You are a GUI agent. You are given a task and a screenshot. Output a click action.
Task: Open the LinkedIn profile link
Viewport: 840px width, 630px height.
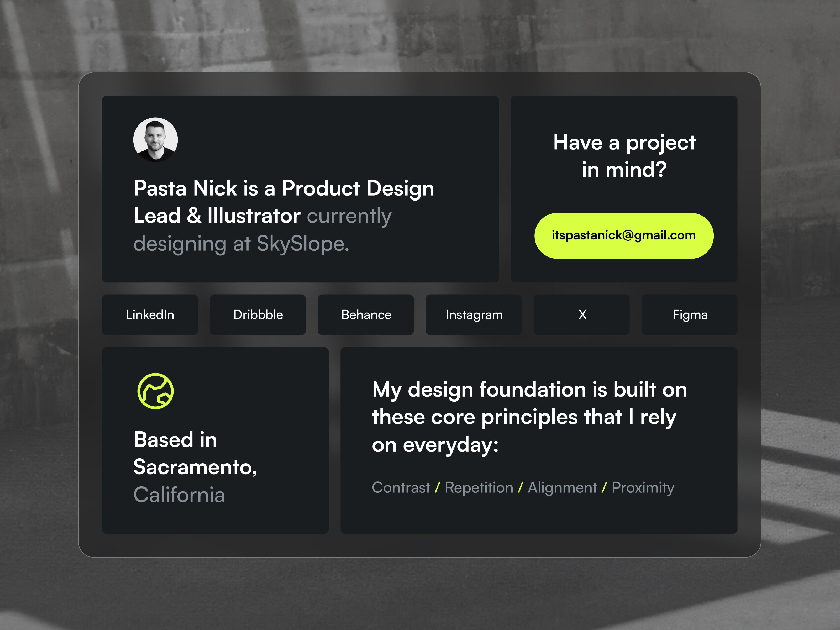coord(150,315)
